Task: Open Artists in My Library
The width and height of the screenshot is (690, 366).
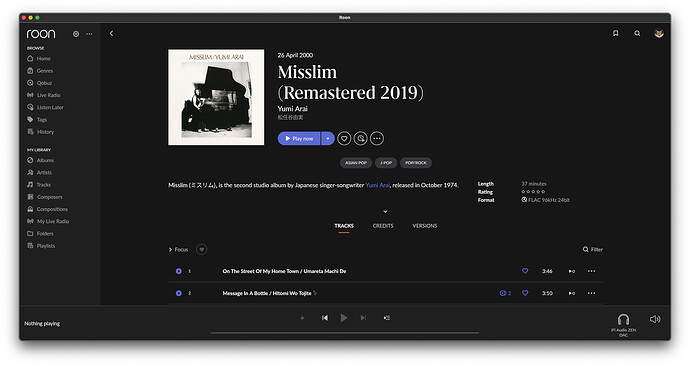Action: (x=39, y=173)
